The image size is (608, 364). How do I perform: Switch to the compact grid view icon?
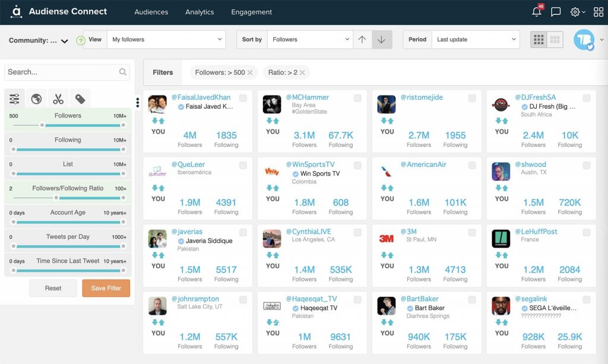tap(555, 40)
